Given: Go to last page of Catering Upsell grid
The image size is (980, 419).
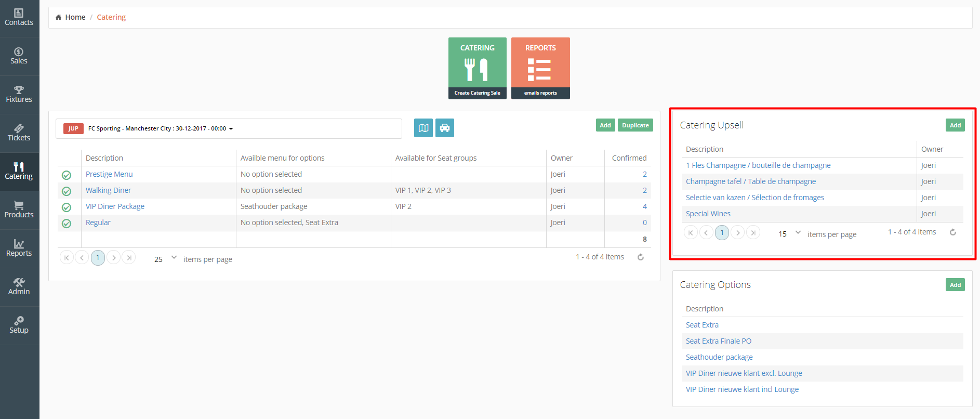Looking at the screenshot, I should pyautogui.click(x=753, y=232).
